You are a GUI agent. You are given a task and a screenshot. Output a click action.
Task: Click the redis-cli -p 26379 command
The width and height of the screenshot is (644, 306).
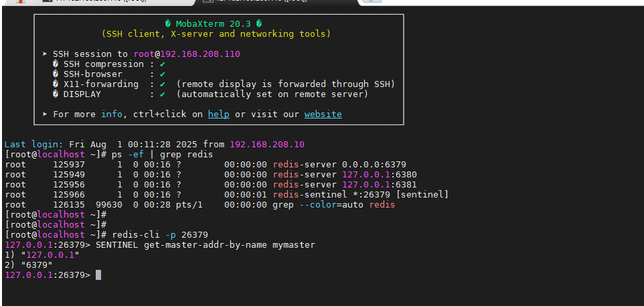click(160, 235)
